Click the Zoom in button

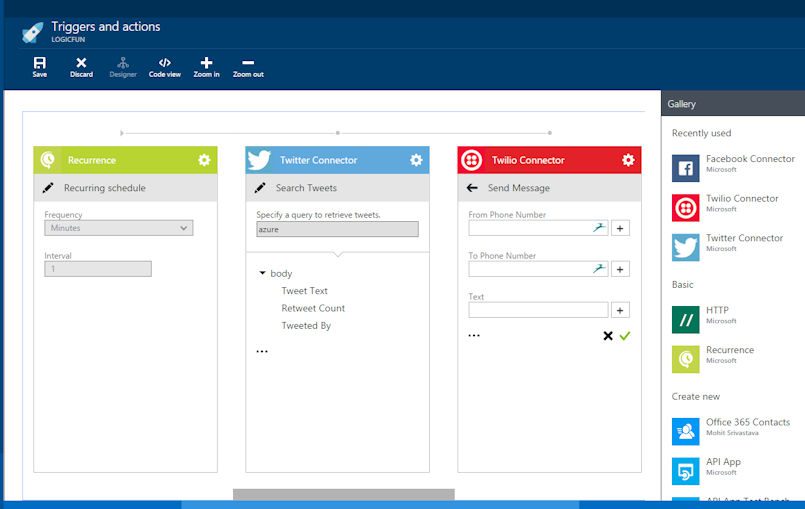click(x=206, y=67)
